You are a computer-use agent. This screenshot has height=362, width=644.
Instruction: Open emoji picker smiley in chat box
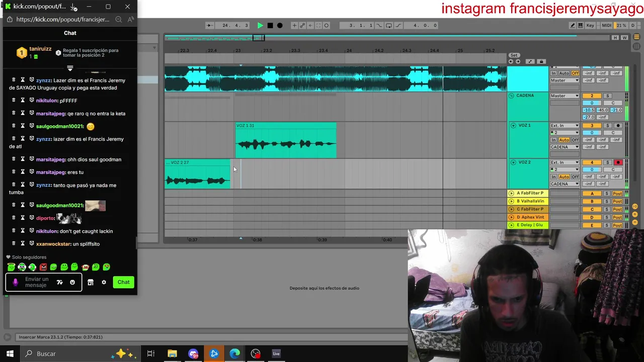click(x=72, y=282)
